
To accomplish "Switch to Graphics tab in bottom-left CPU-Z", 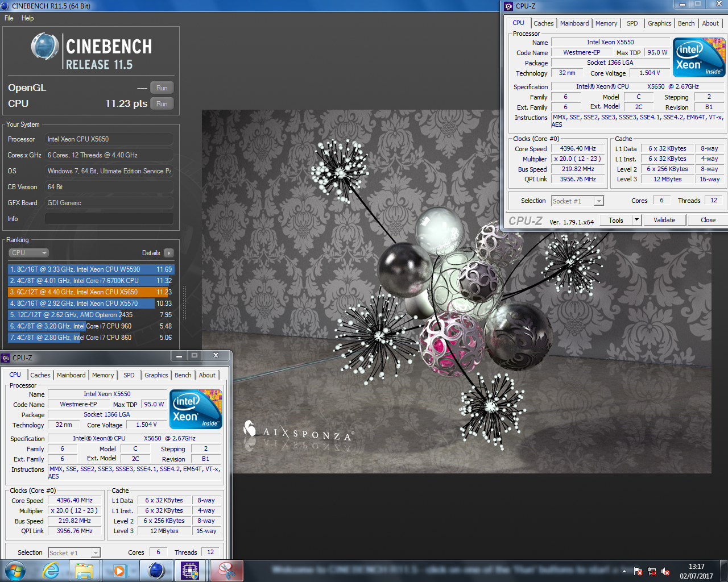I will coord(156,375).
